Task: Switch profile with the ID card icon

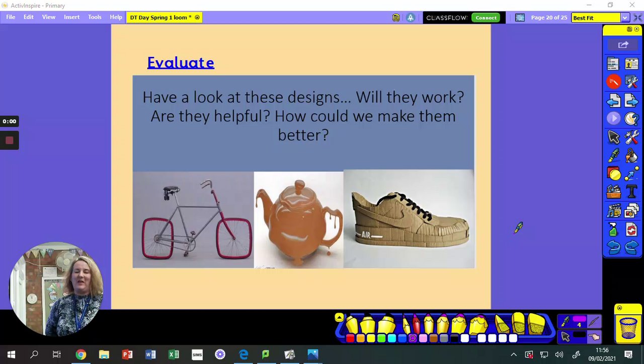Action: tap(631, 63)
